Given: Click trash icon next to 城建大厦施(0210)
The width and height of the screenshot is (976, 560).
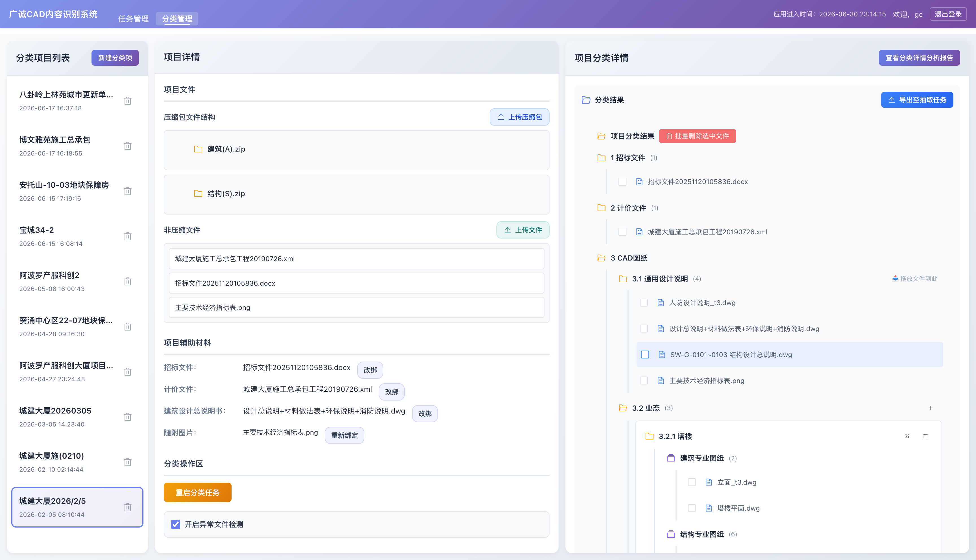Looking at the screenshot, I should pos(128,462).
